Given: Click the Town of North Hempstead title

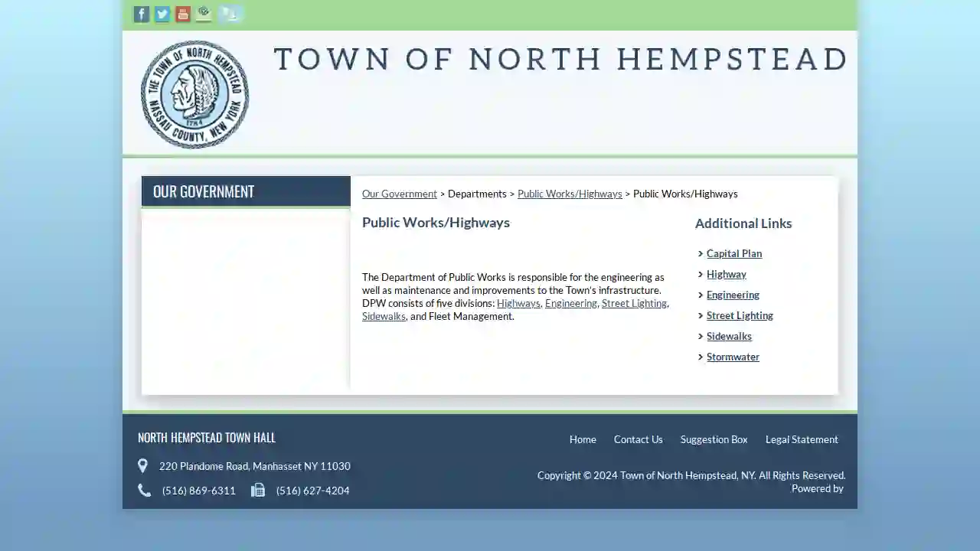Looking at the screenshot, I should click(560, 59).
